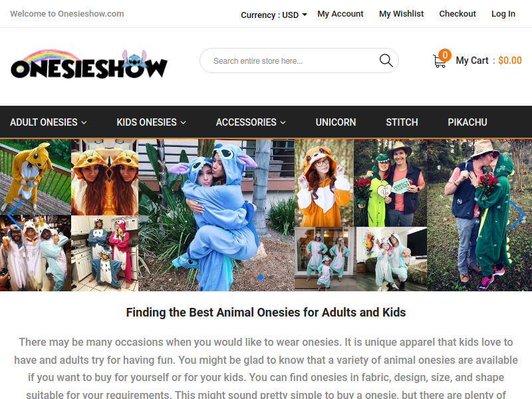Screen dimensions: 532x399
Task: Open the Stitch category
Action: (x=402, y=122)
